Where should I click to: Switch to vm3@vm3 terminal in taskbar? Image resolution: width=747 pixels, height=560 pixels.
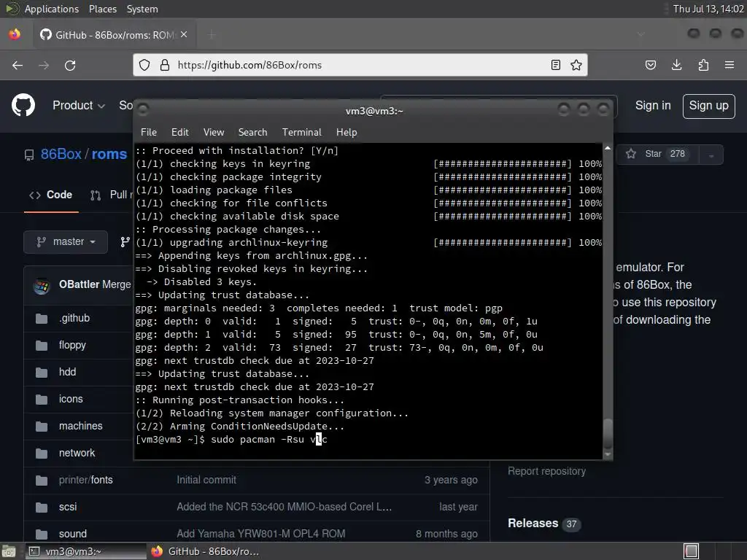tap(86, 551)
